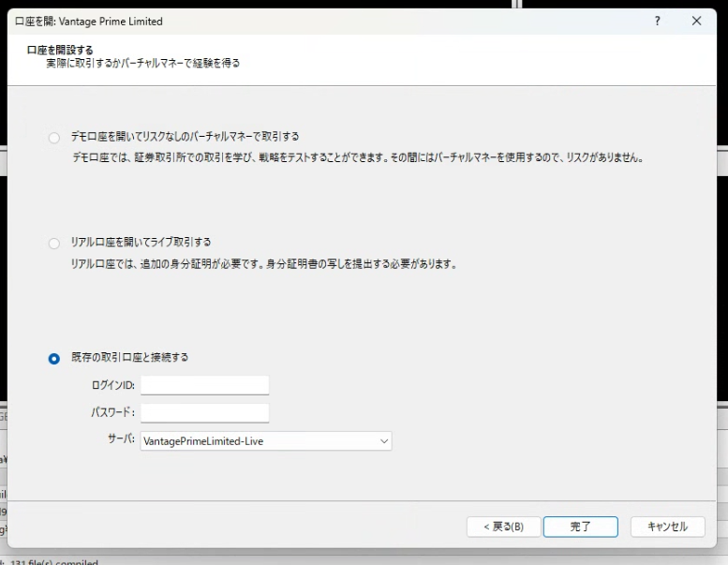Click the リアル口座を開いて option label text
728x565 pixels.
point(141,242)
